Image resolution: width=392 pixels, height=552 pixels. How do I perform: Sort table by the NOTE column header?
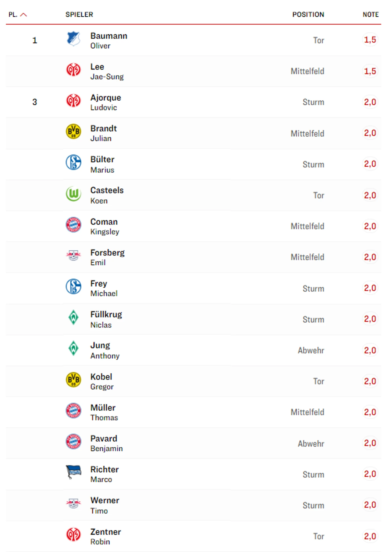(x=371, y=14)
